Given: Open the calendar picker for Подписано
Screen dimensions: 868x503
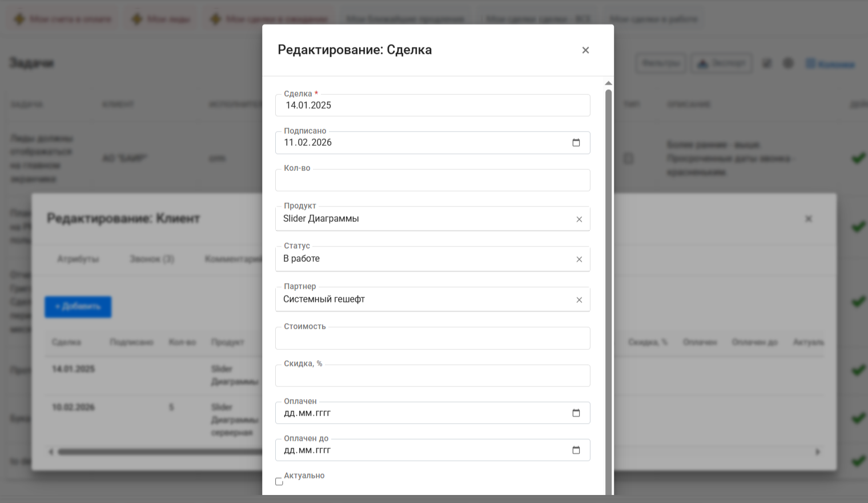Looking at the screenshot, I should coord(576,143).
